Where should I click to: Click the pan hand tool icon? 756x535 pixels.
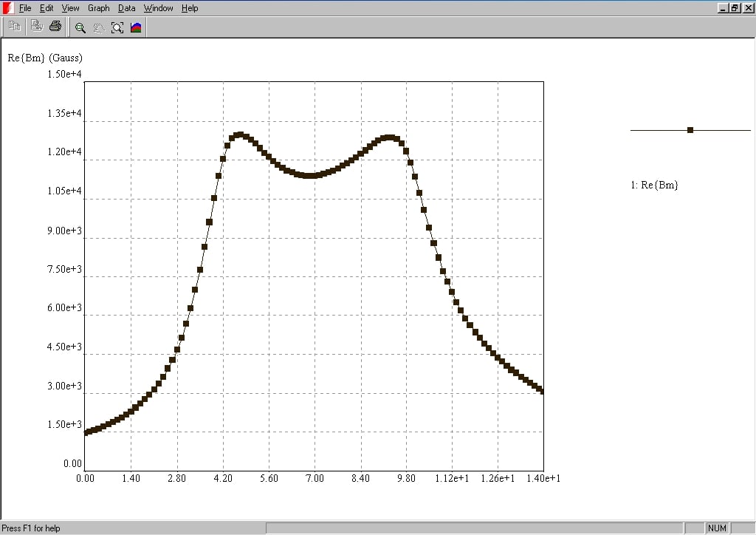pos(98,28)
